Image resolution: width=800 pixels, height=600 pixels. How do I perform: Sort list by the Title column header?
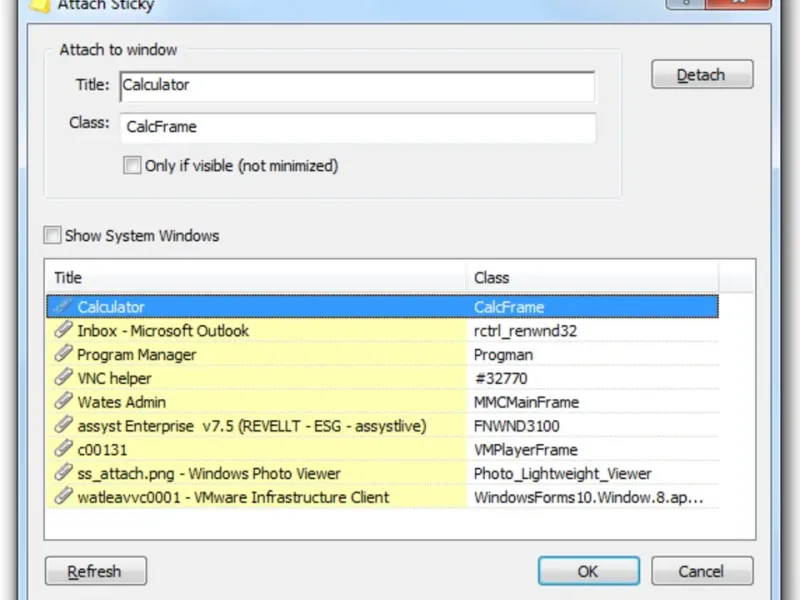255,278
